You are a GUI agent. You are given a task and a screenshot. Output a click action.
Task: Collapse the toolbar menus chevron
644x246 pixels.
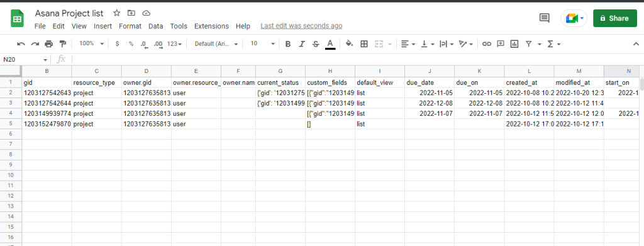point(636,43)
